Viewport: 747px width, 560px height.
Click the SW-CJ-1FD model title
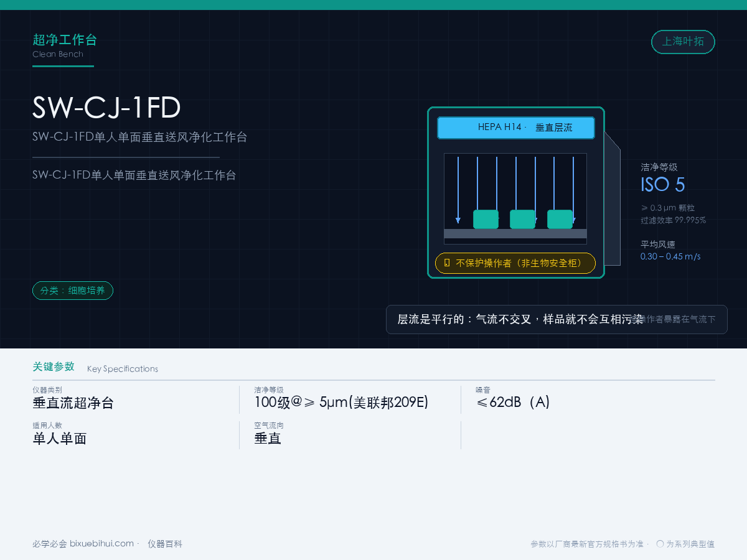106,108
